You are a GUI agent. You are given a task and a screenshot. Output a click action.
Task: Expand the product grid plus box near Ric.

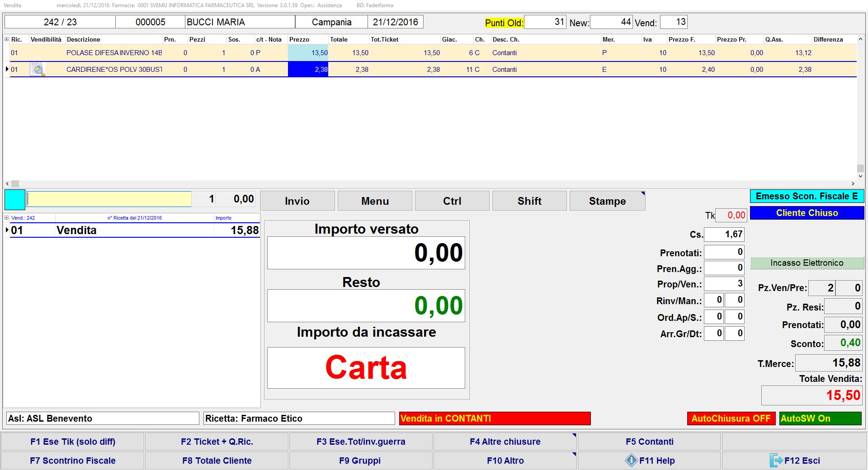tap(7, 39)
